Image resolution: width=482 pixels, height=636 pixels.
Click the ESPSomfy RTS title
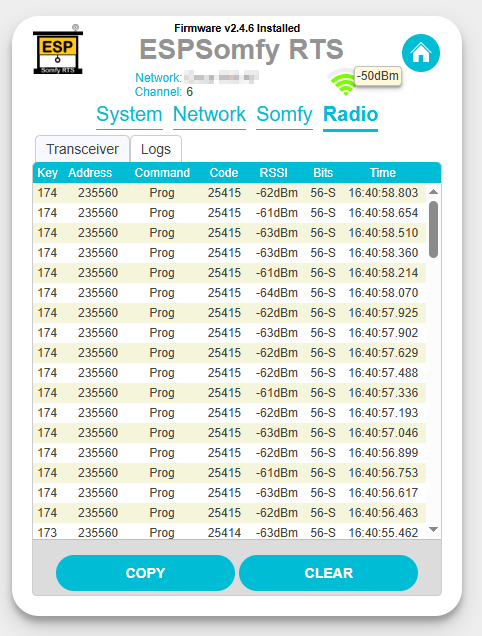click(241, 49)
